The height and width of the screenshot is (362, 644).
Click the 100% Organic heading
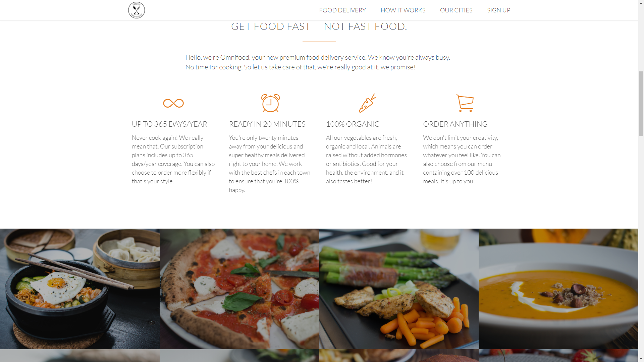pos(353,124)
